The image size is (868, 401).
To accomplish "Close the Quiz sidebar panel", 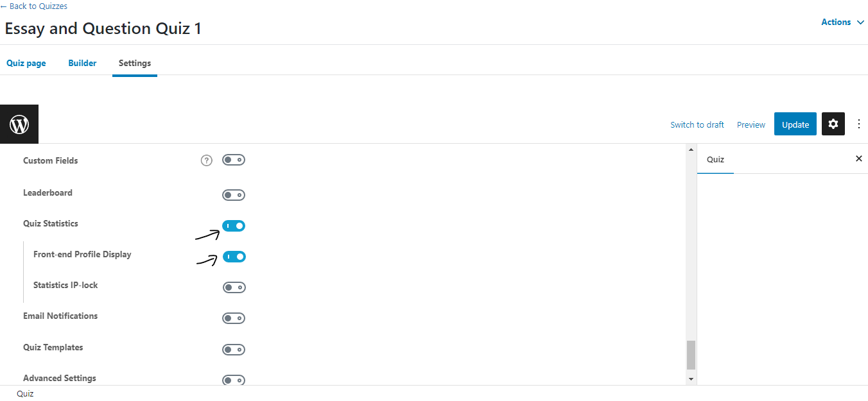I will coord(858,158).
